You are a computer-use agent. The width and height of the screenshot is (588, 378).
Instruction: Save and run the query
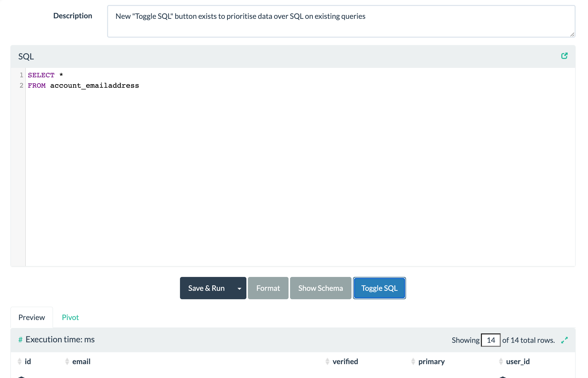click(206, 288)
